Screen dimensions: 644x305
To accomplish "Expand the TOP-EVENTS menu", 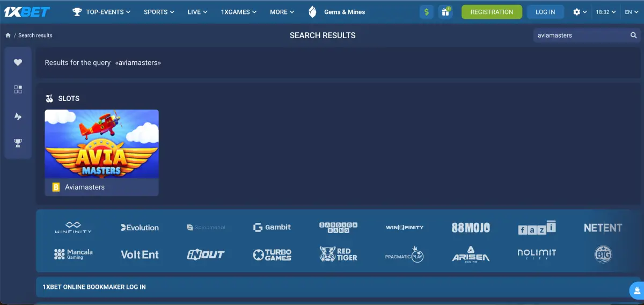I will [101, 12].
